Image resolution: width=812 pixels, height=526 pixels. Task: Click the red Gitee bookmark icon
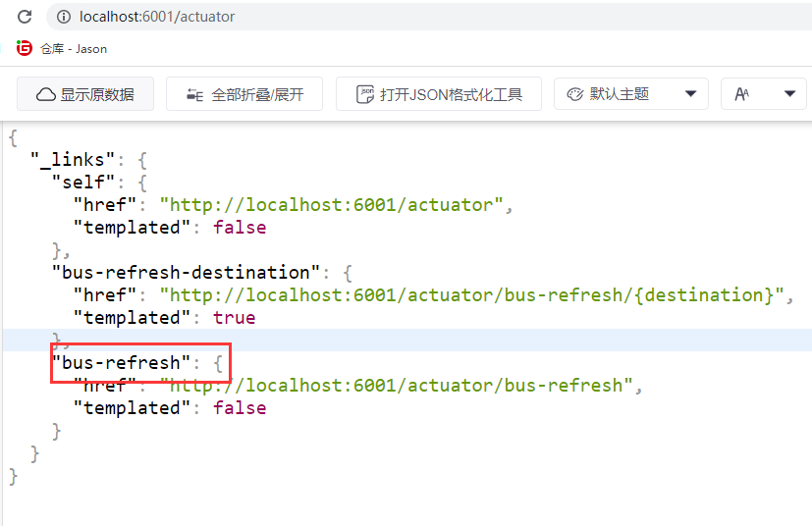pyautogui.click(x=25, y=48)
